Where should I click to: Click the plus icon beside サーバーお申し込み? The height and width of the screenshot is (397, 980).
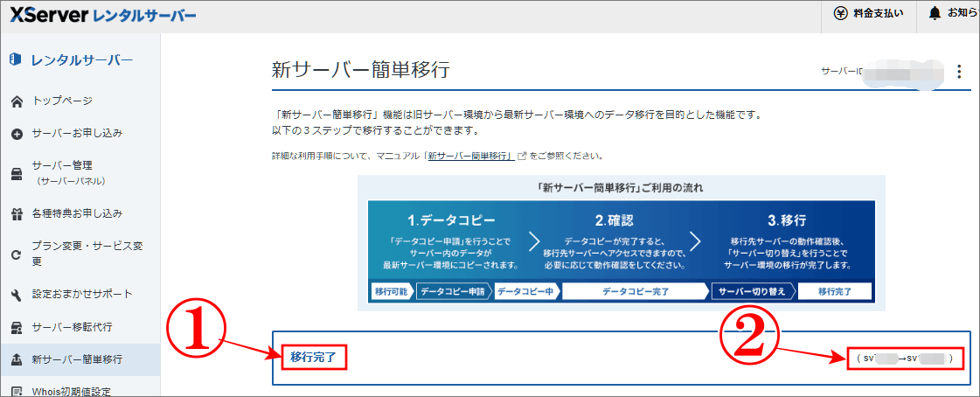click(x=17, y=134)
